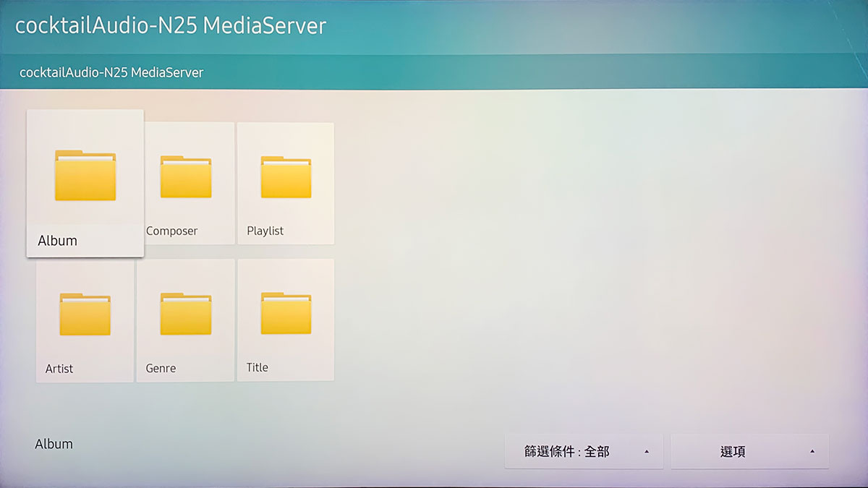
Task: Expand the 篩選條件 : 全部 filter dropdown
Action: tap(567, 452)
